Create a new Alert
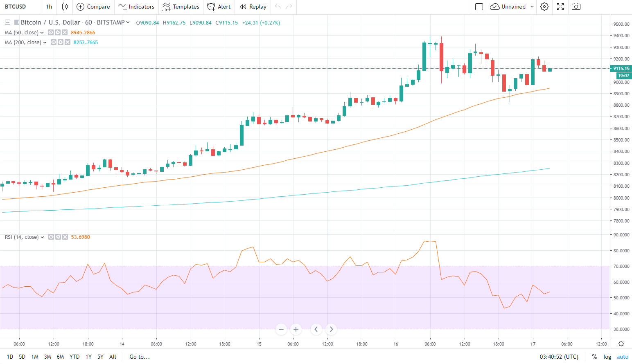Viewport: 632px width, 364px height. click(219, 7)
